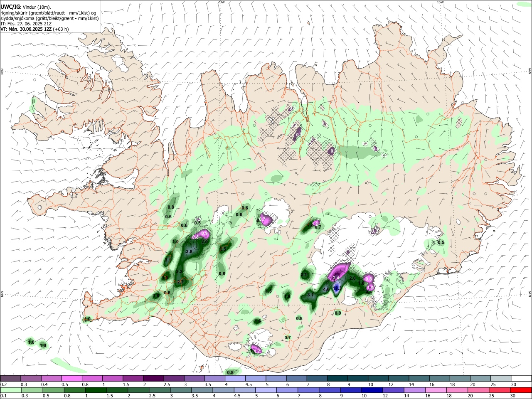Click the pink 16 swatch in the rain legend
Screen dimensions: 532x399
(x=436, y=390)
